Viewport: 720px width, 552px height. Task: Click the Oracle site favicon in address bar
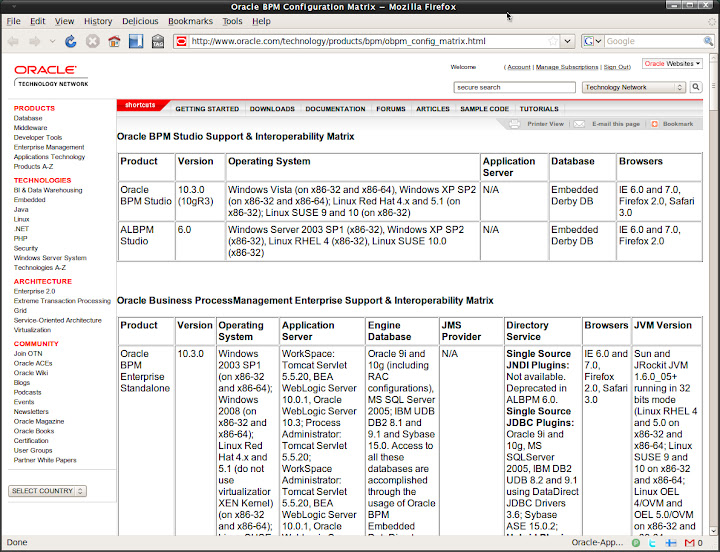181,41
